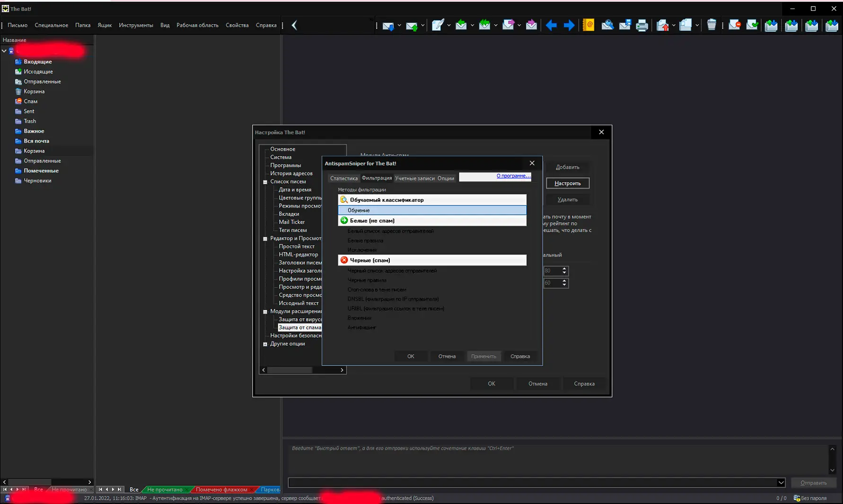Open the new message dropdown arrow
Screen dimensions: 843x504
pyautogui.click(x=448, y=26)
